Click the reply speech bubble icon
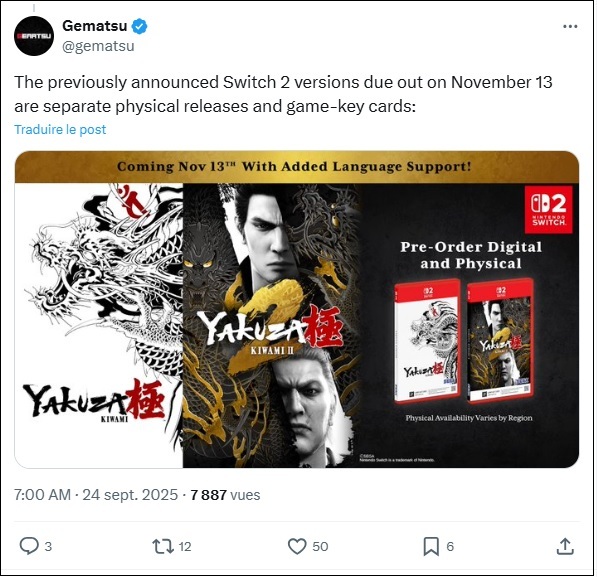Image resolution: width=597 pixels, height=577 pixels. click(29, 546)
